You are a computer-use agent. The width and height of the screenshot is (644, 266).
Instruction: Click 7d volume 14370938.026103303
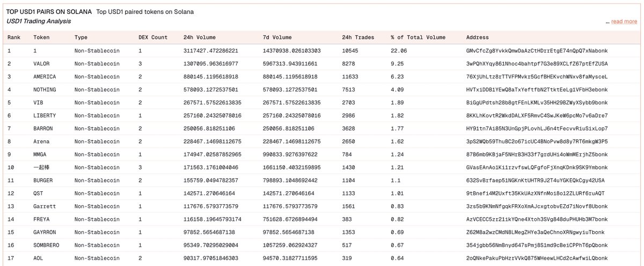pos(292,51)
